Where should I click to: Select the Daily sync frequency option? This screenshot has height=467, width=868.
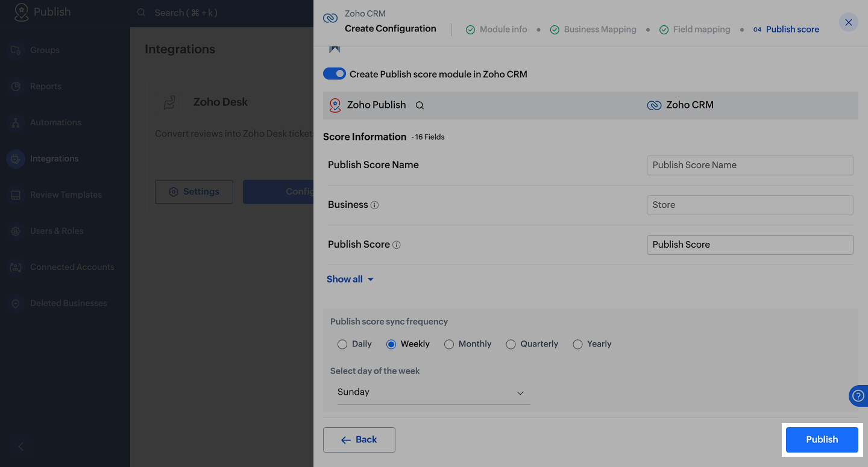(342, 344)
